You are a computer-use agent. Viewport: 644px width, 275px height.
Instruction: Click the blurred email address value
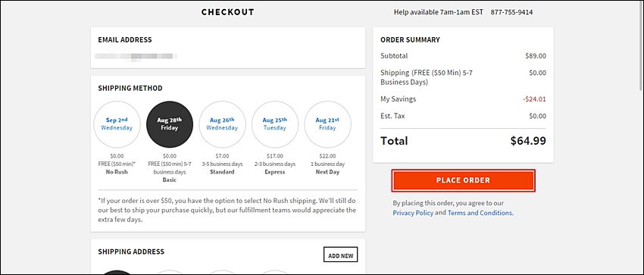tap(136, 56)
